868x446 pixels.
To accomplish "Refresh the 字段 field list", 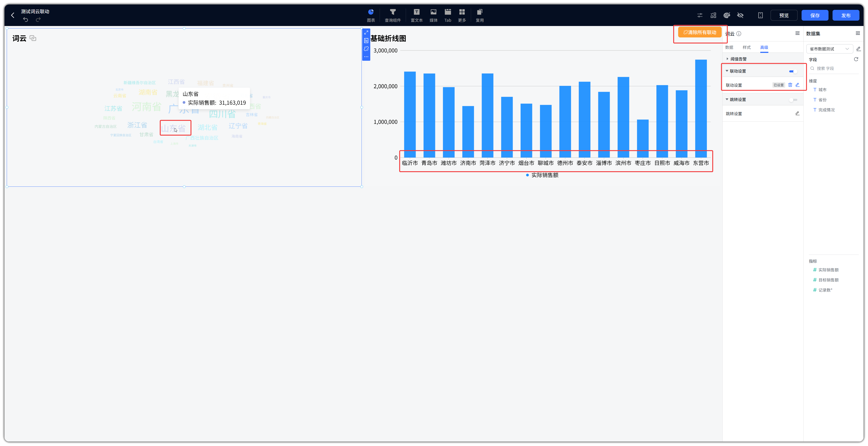I will pyautogui.click(x=856, y=59).
